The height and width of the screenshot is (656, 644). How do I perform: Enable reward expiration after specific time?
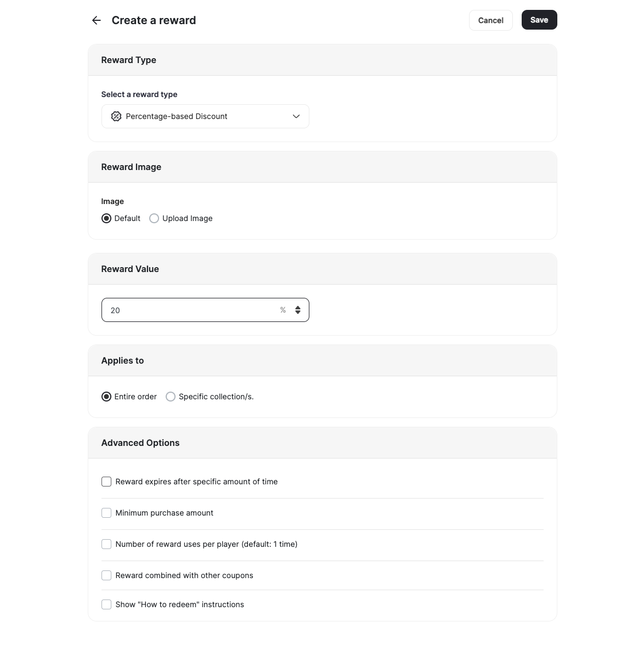106,482
